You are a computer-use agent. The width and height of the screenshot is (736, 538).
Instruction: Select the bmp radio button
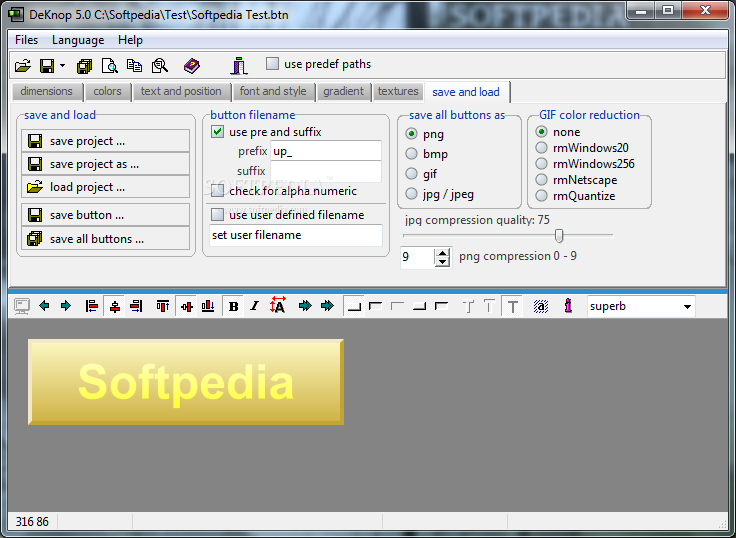pyautogui.click(x=412, y=154)
